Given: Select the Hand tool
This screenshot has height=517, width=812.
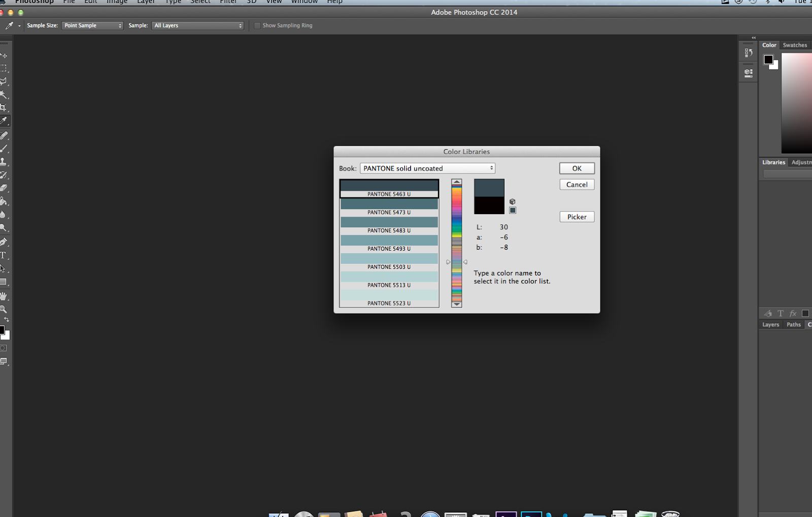Looking at the screenshot, I should pyautogui.click(x=4, y=296).
